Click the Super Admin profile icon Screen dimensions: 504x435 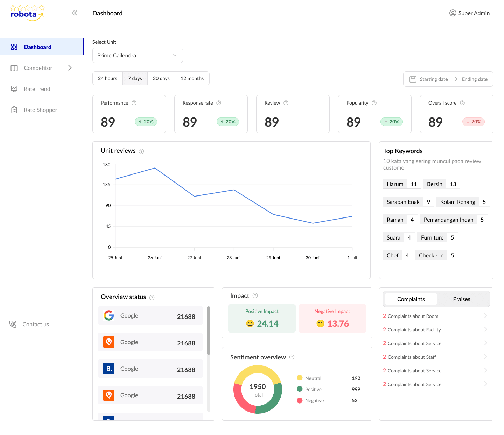coord(453,13)
